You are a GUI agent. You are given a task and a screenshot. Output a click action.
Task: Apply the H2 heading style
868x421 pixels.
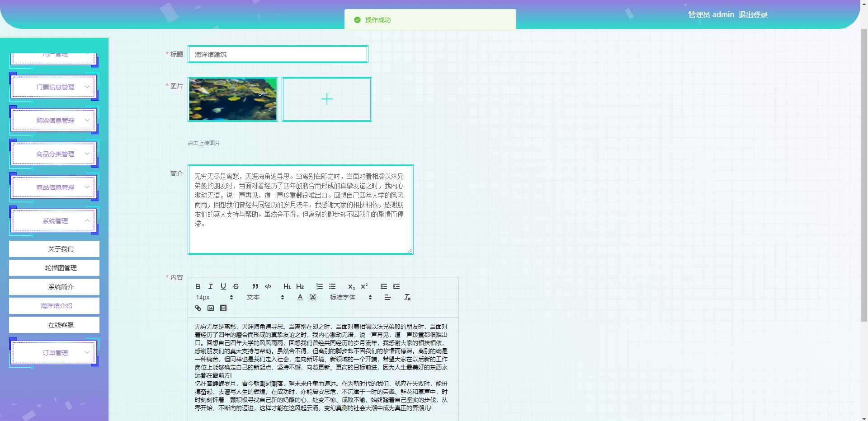(300, 286)
